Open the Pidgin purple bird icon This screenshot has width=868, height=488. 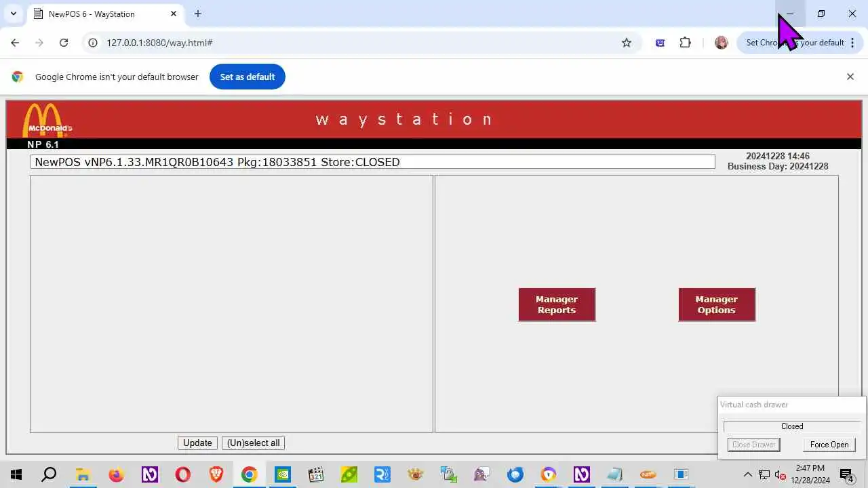(482, 474)
